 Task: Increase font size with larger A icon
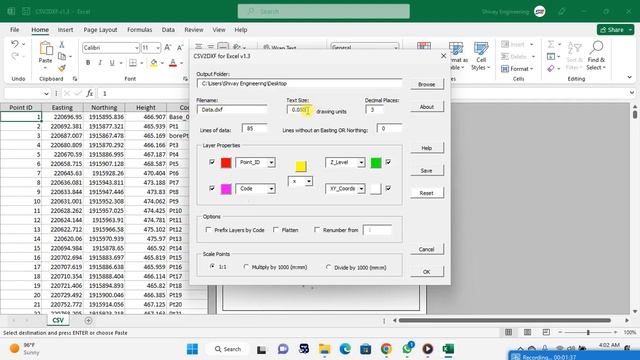pos(168,48)
